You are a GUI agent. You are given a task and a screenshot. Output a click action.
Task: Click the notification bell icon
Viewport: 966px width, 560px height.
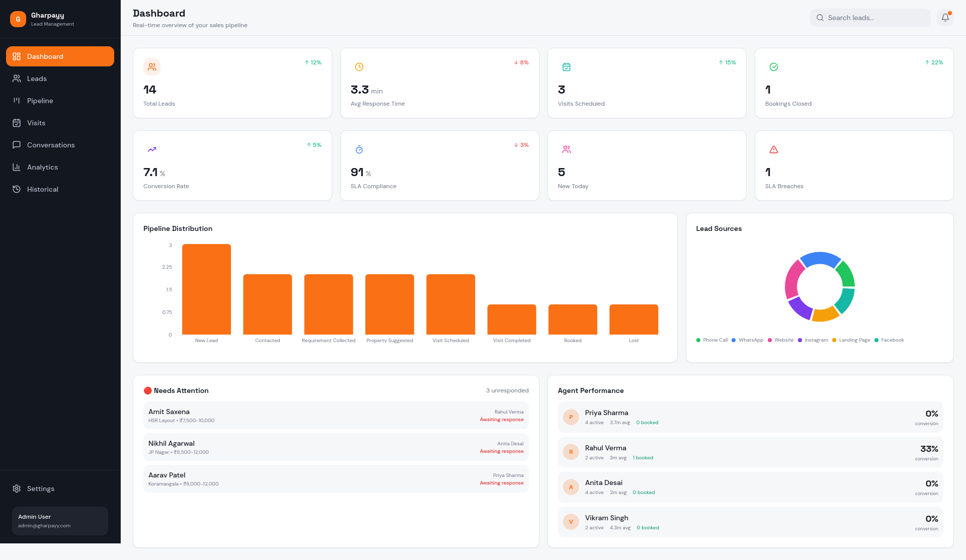click(x=945, y=18)
